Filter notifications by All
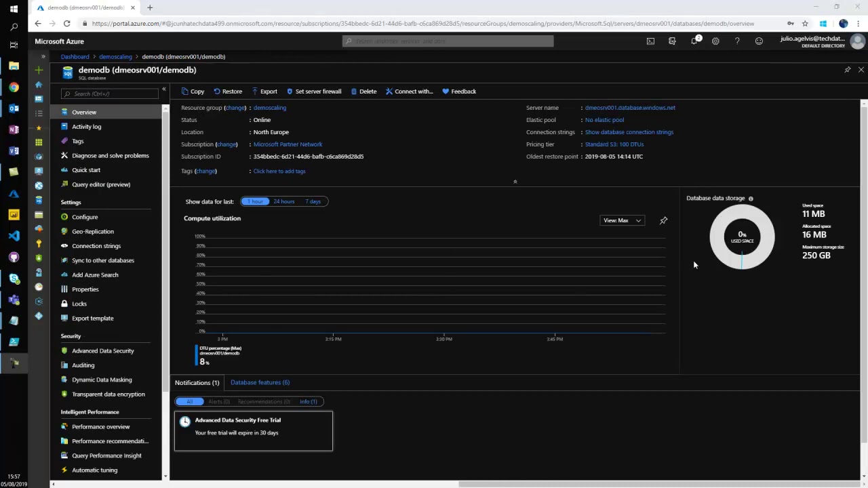 click(189, 402)
